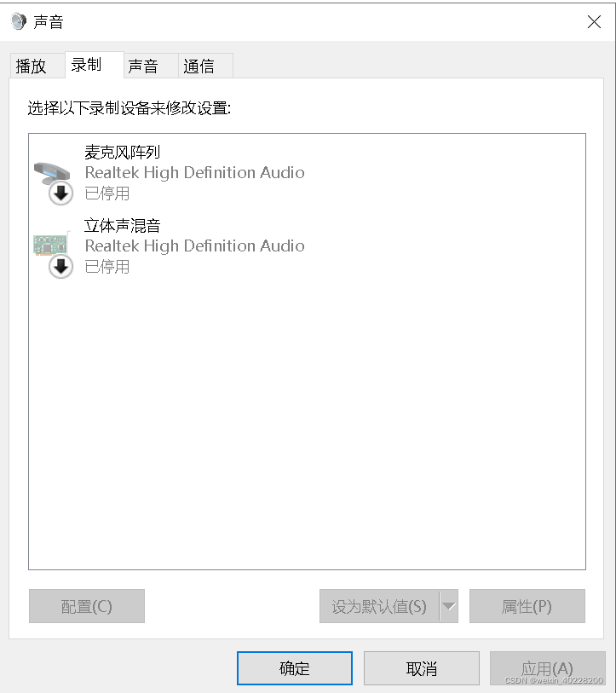Screen dimensions: 616x693
Task: Select the 麦克风阵列 microphone device icon
Action: [52, 173]
